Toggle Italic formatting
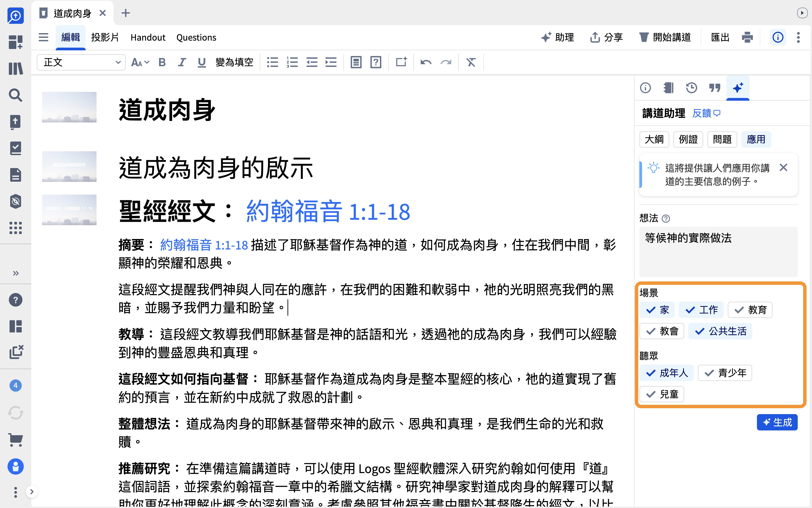812x508 pixels. pyautogui.click(x=181, y=62)
